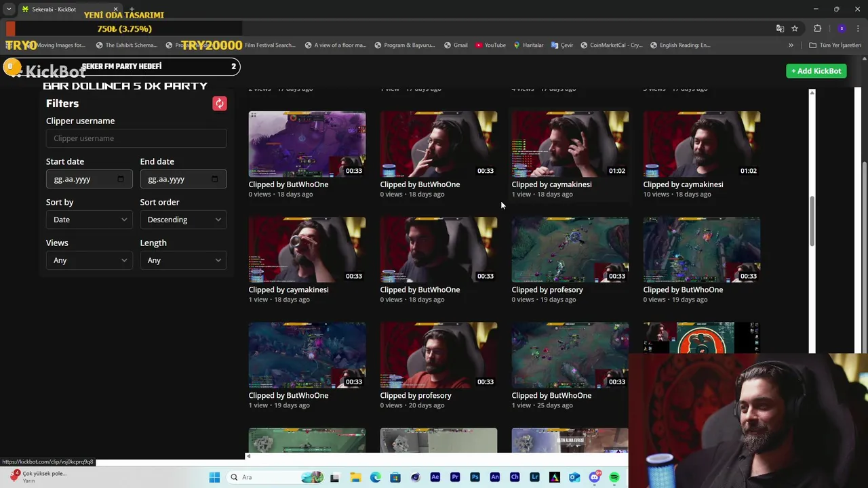Expand the bookmarks overflow chevron
This screenshot has width=868, height=488.
point(791,45)
